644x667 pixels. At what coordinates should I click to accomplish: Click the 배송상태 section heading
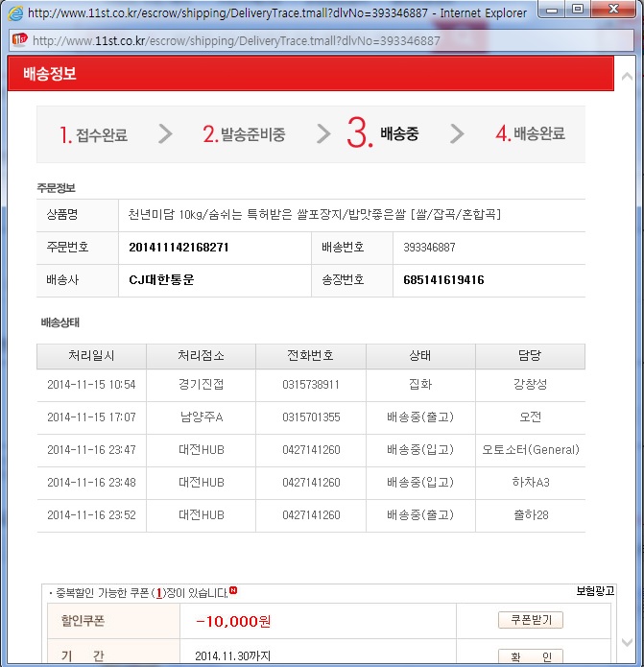click(x=60, y=322)
